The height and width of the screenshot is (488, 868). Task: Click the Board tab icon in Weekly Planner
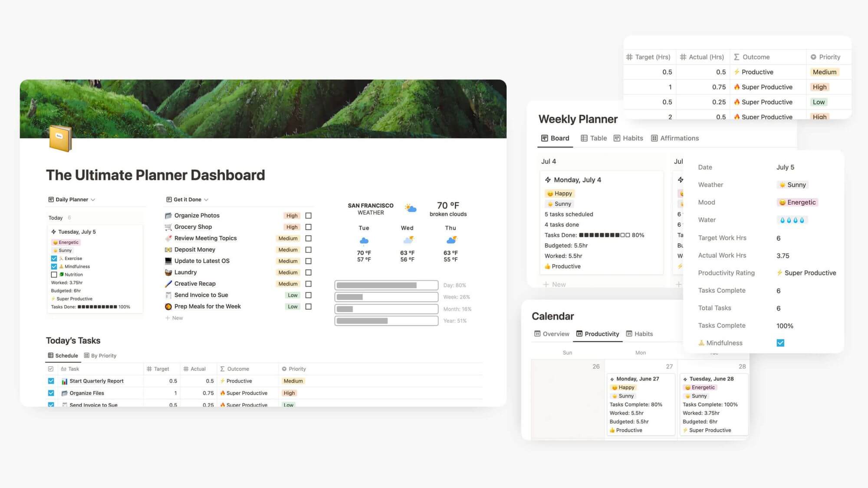coord(544,138)
